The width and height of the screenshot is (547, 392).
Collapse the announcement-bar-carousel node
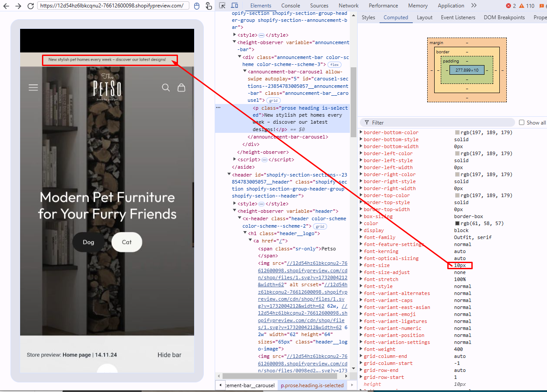245,72
